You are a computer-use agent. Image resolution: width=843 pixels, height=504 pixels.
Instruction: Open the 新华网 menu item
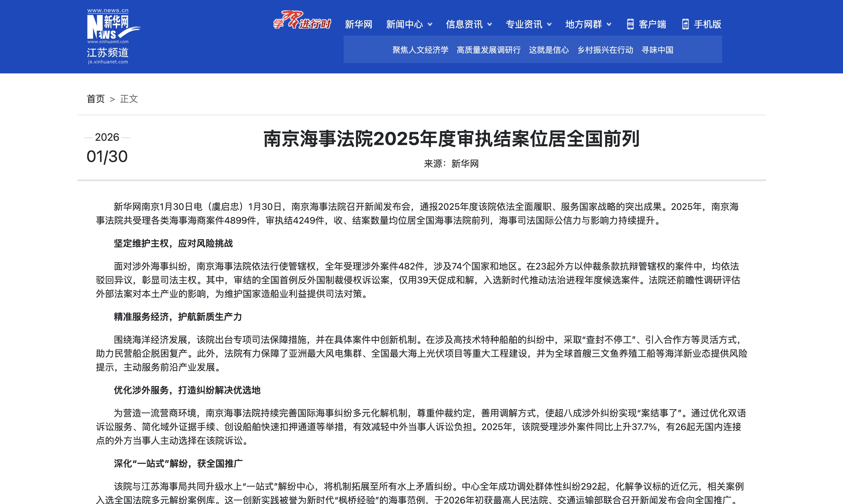pyautogui.click(x=359, y=24)
